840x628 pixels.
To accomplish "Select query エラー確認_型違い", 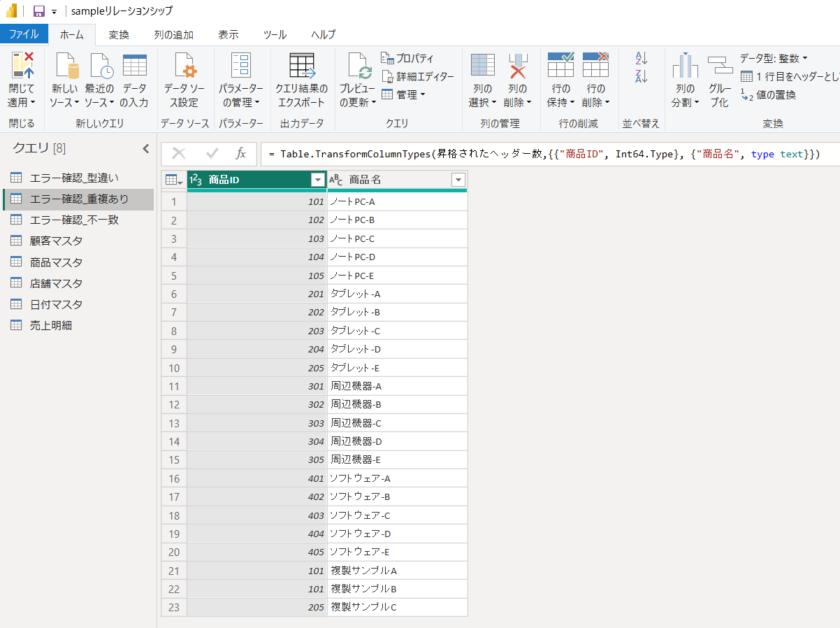I will click(78, 178).
